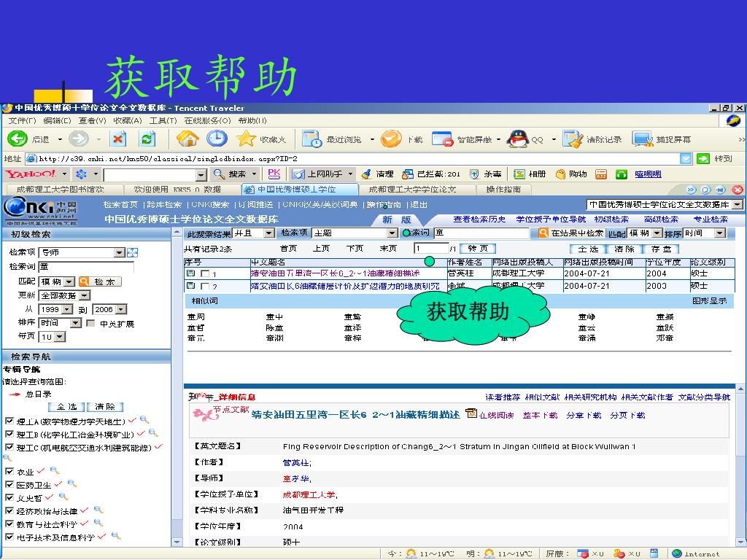Click the red close-tab icon on tab bar

(x=738, y=190)
